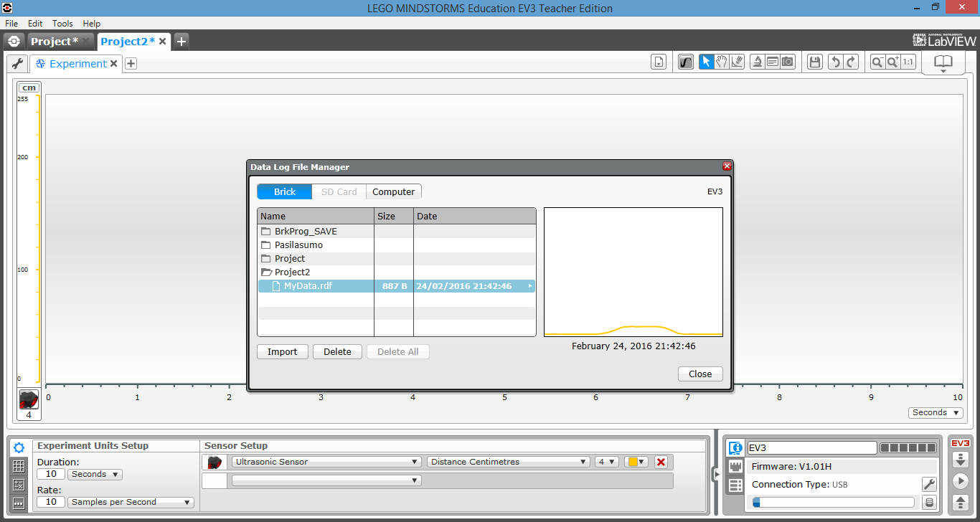Open the Dataset Table grid tab

[19, 466]
